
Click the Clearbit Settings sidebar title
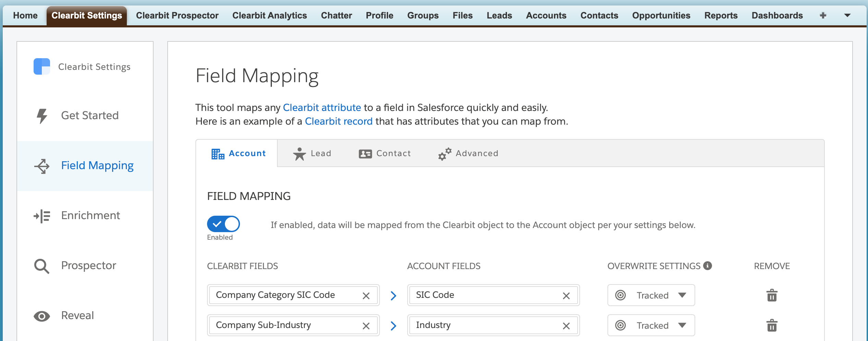[x=94, y=67]
